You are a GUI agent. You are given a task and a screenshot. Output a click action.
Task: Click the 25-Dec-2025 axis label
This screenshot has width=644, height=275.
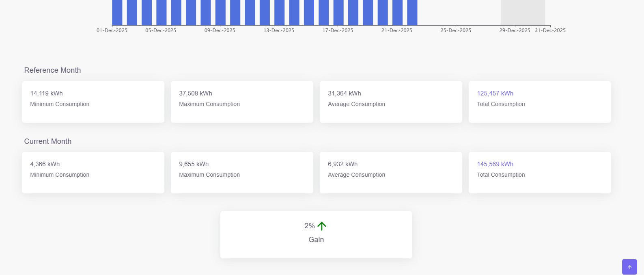click(x=456, y=30)
